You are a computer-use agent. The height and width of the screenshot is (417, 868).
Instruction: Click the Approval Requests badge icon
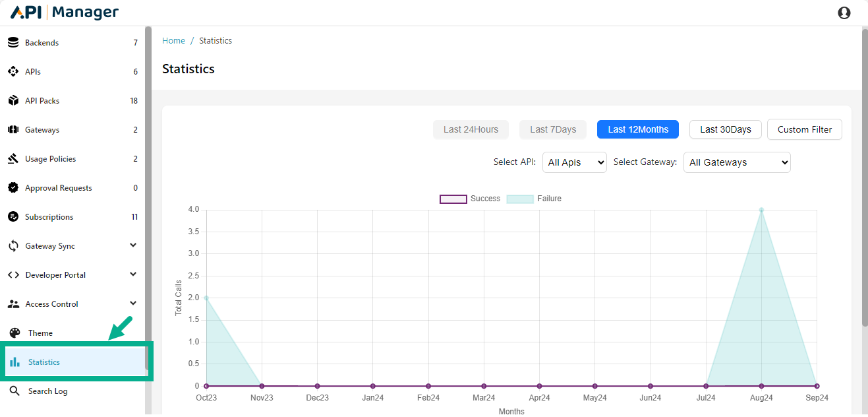point(13,188)
